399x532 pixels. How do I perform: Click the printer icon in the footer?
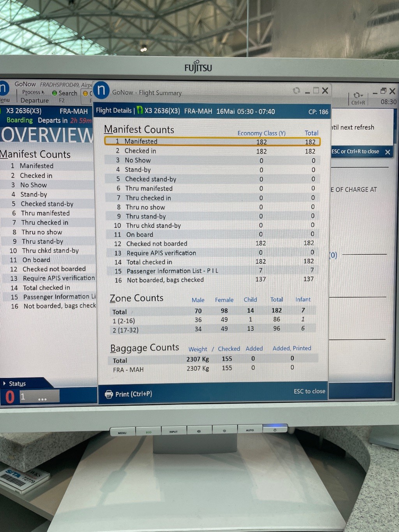pos(109,394)
